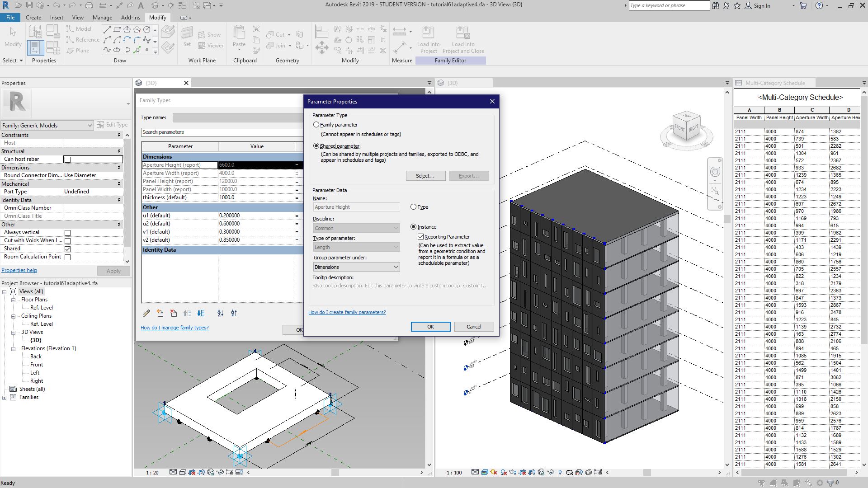Viewport: 868px width, 488px height.
Task: Click the Move Parameter Down icon
Action: (x=201, y=313)
